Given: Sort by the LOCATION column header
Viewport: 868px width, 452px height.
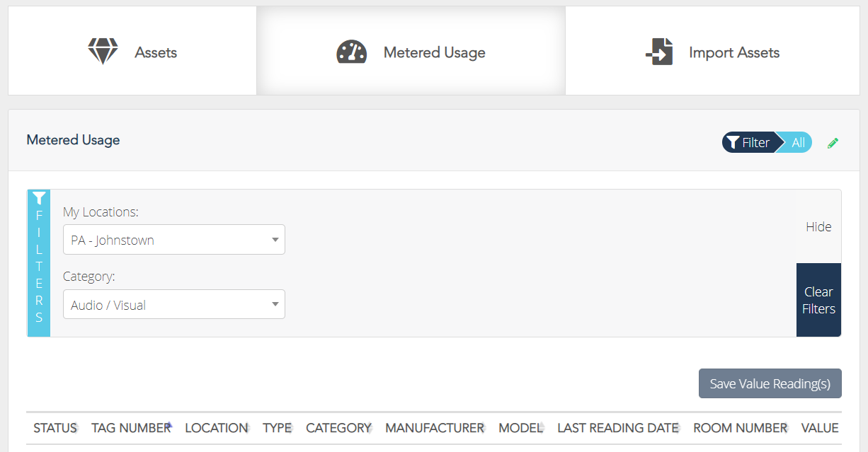Looking at the screenshot, I should pos(217,428).
